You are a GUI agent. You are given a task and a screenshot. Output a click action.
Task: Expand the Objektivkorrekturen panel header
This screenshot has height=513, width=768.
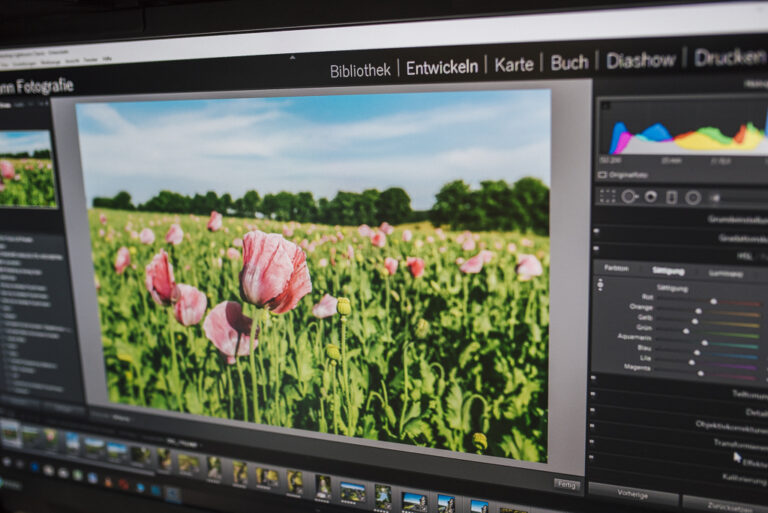point(731,426)
